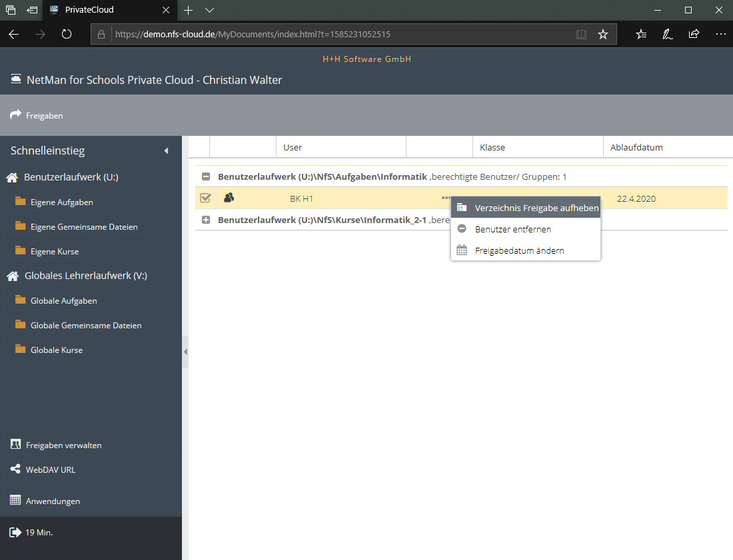This screenshot has height=560, width=733.
Task: Click the add notes pen icon
Action: (x=668, y=34)
